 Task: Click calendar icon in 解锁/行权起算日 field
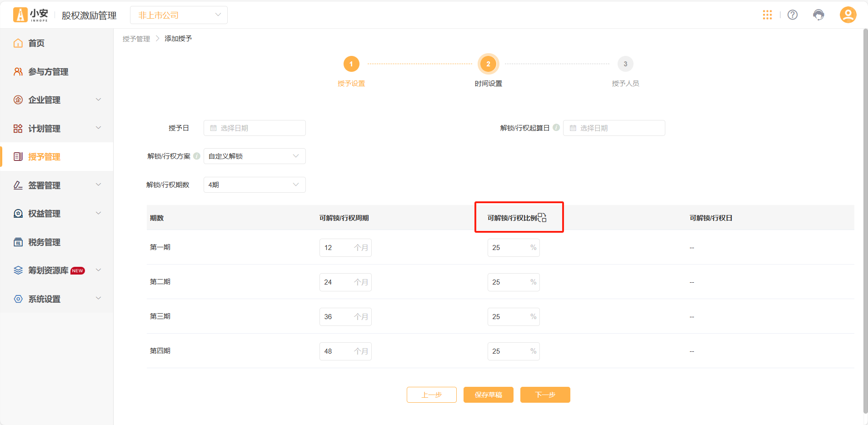[x=573, y=128]
